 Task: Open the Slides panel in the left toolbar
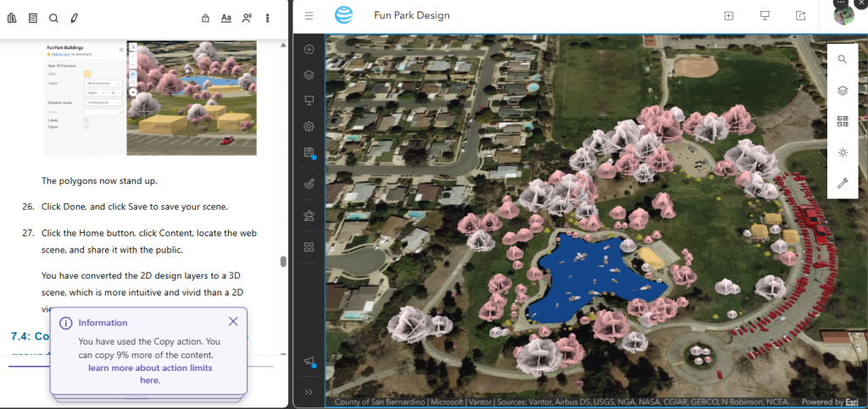pyautogui.click(x=309, y=100)
